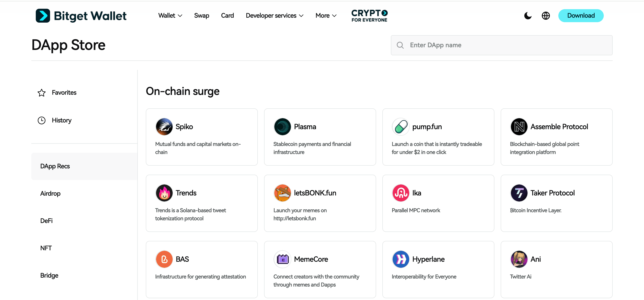This screenshot has height=300, width=644.
Task: Click the Spiko title text
Action: [x=184, y=127]
